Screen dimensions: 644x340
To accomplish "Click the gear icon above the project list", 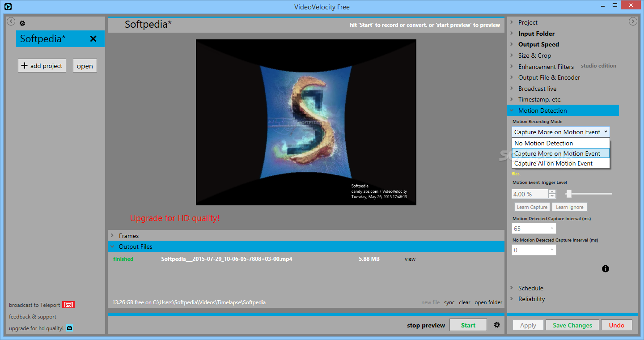I will [22, 23].
